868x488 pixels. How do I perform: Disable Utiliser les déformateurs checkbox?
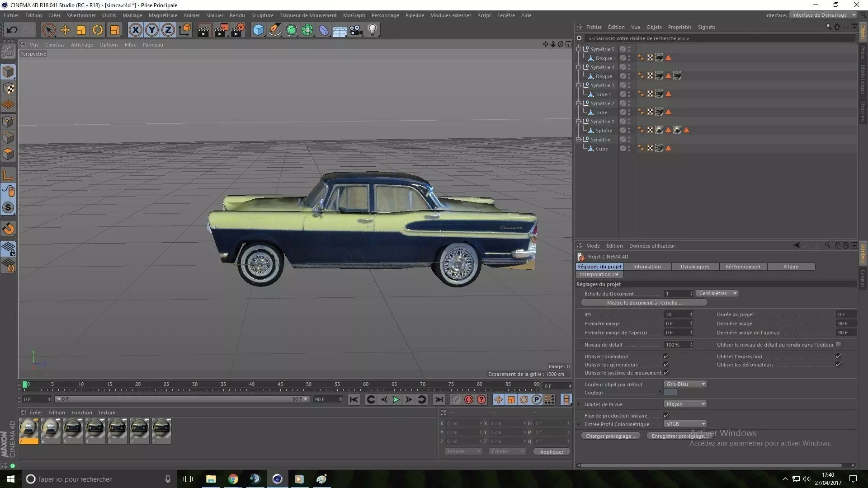click(x=838, y=365)
